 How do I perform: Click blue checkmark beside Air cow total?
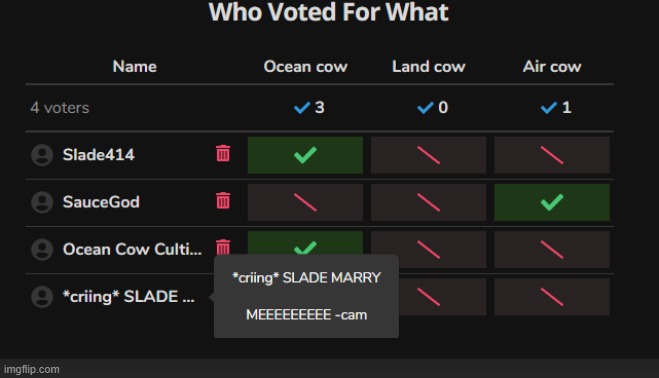click(549, 108)
